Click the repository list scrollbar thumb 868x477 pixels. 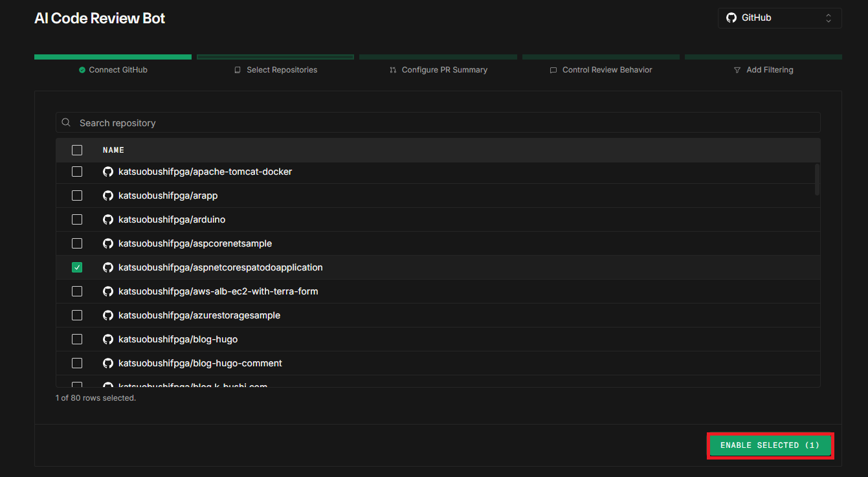click(x=817, y=179)
